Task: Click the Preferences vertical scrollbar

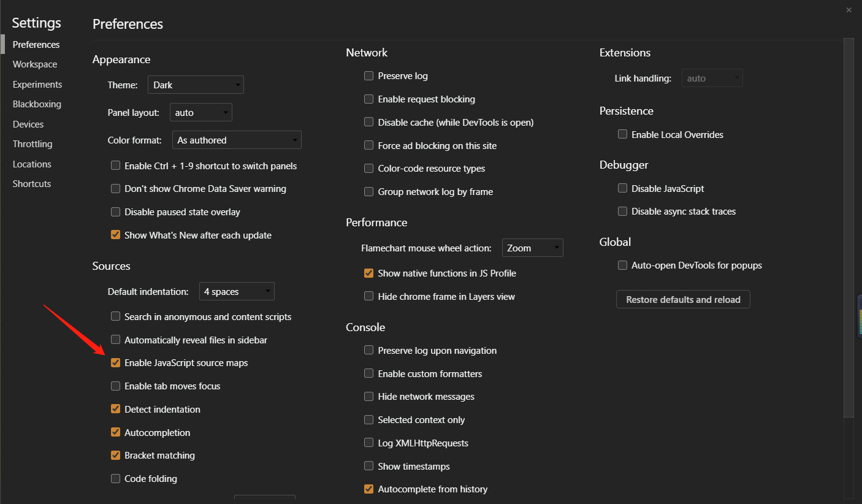Action: 849,228
